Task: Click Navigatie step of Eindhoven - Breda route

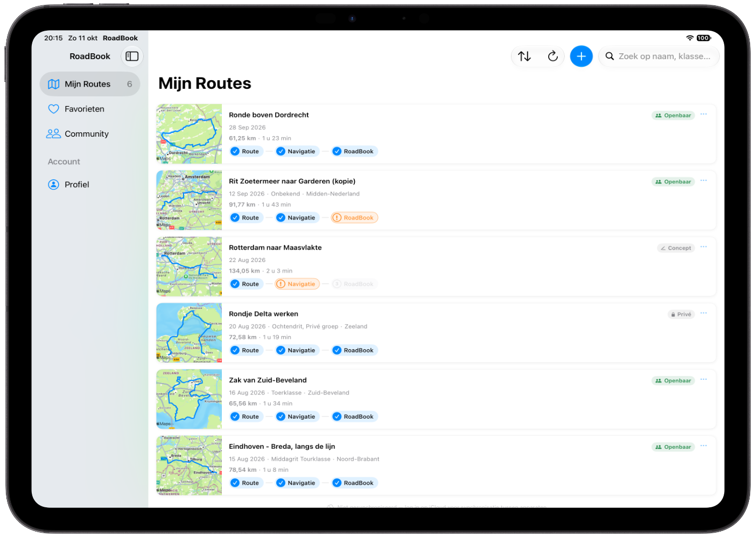Action: pyautogui.click(x=296, y=483)
